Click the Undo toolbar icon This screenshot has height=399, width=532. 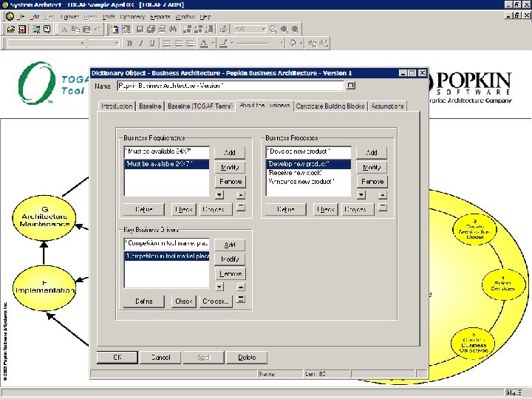point(98,29)
